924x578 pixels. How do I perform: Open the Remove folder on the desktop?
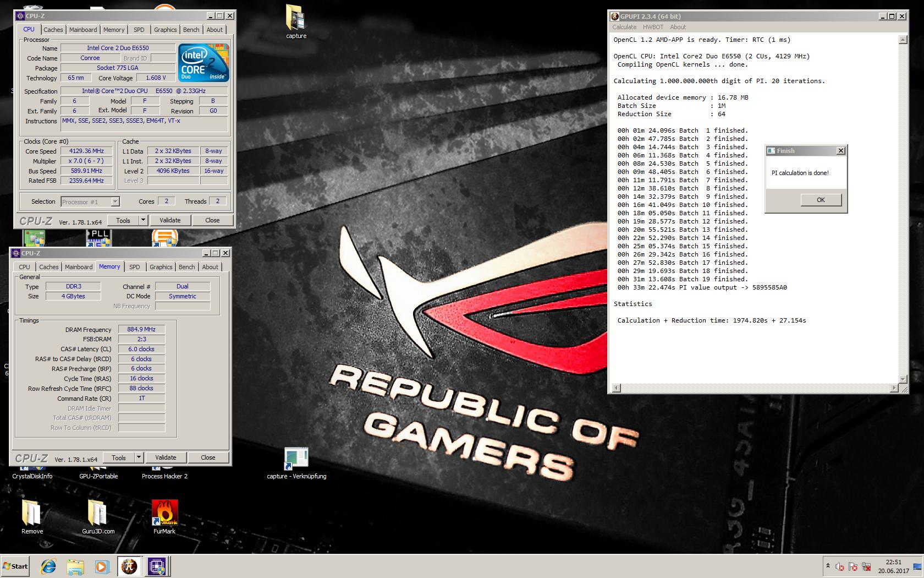[x=32, y=517]
